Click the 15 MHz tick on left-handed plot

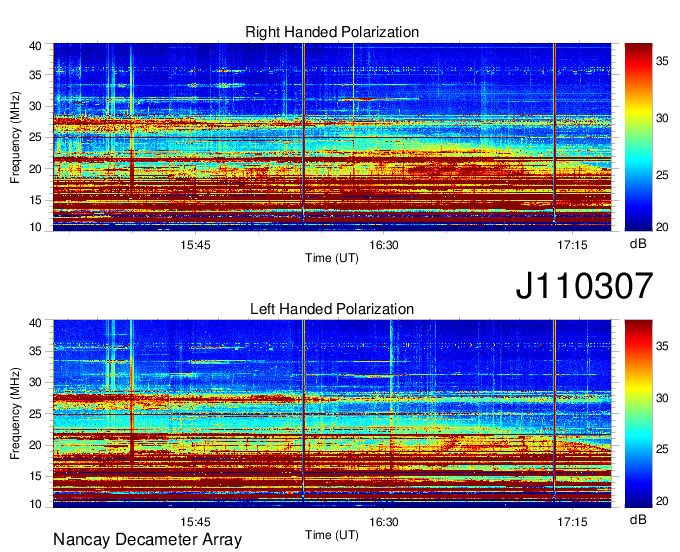35,476
